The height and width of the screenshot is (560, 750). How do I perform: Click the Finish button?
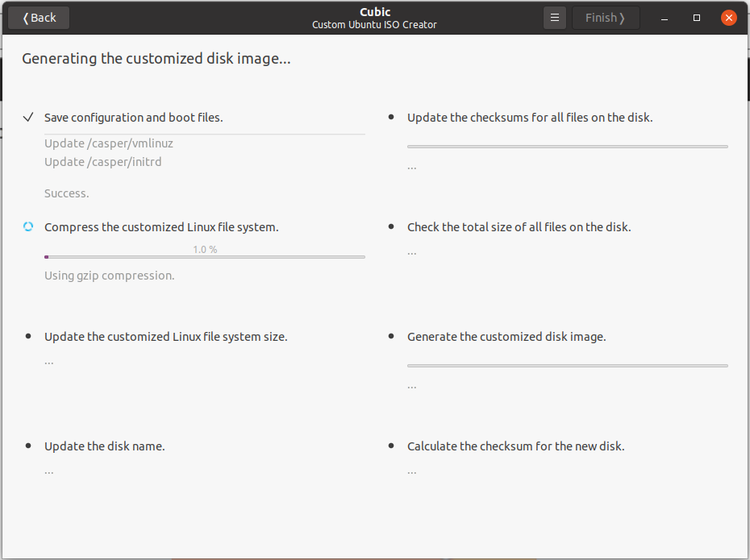[x=605, y=18]
